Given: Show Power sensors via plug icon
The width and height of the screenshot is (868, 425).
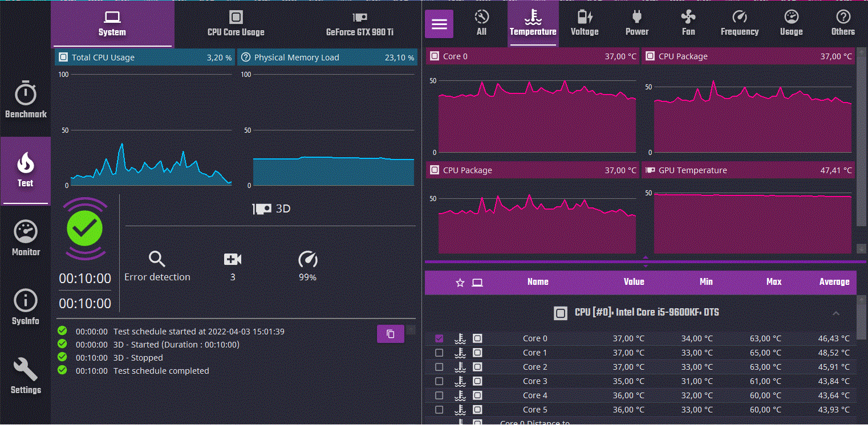Looking at the screenshot, I should (x=637, y=23).
